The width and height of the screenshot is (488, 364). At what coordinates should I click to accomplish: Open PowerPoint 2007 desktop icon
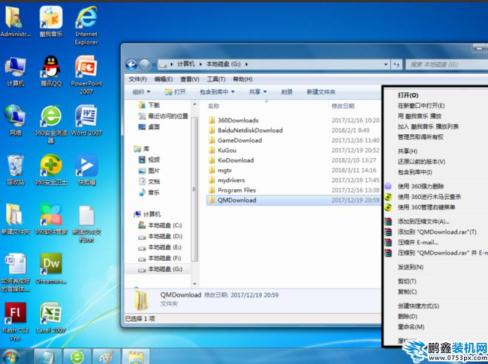(x=86, y=74)
